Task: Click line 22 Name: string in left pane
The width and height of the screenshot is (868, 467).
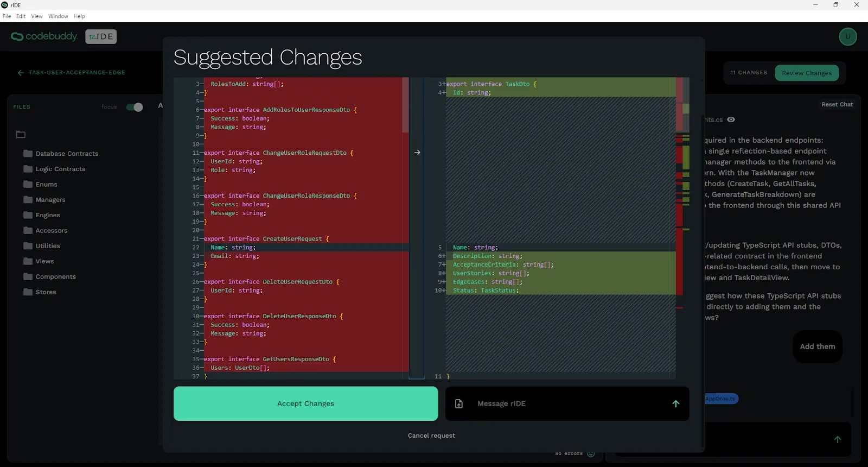Action: pyautogui.click(x=233, y=248)
